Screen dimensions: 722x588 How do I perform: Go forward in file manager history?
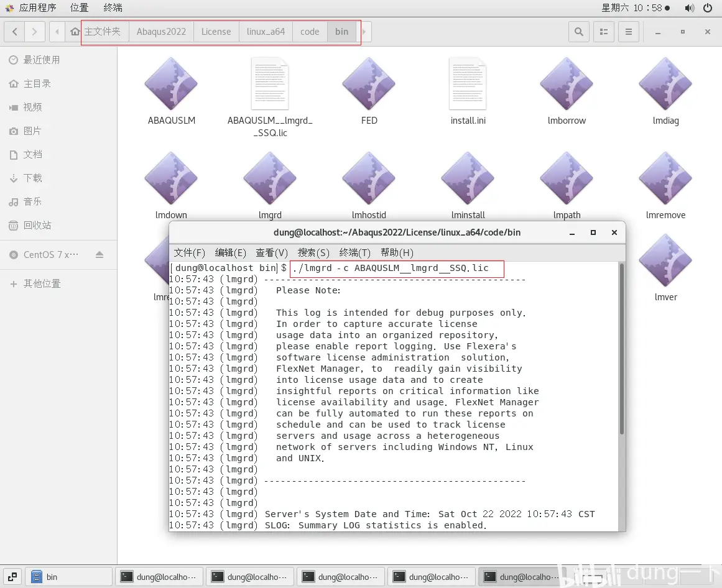click(35, 32)
